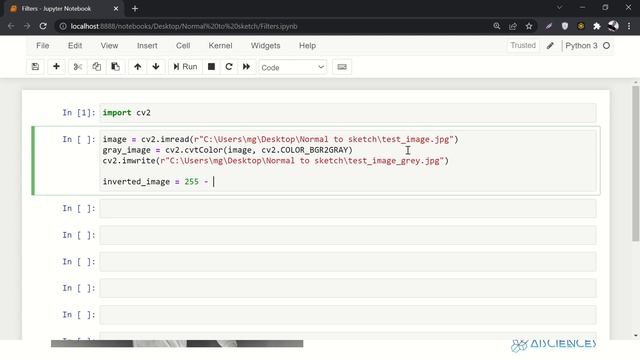Viewport: 640px width, 360px height.
Task: Move selected cell up arrow
Action: click(138, 67)
